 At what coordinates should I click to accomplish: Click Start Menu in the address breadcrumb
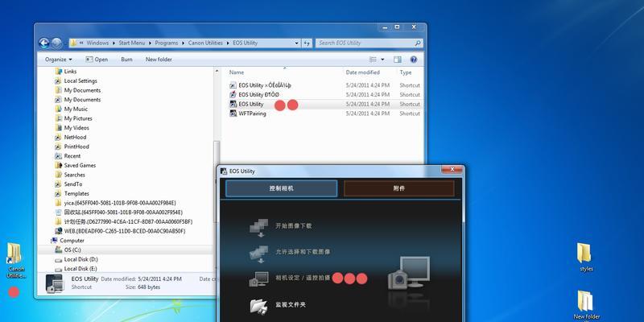(x=132, y=43)
